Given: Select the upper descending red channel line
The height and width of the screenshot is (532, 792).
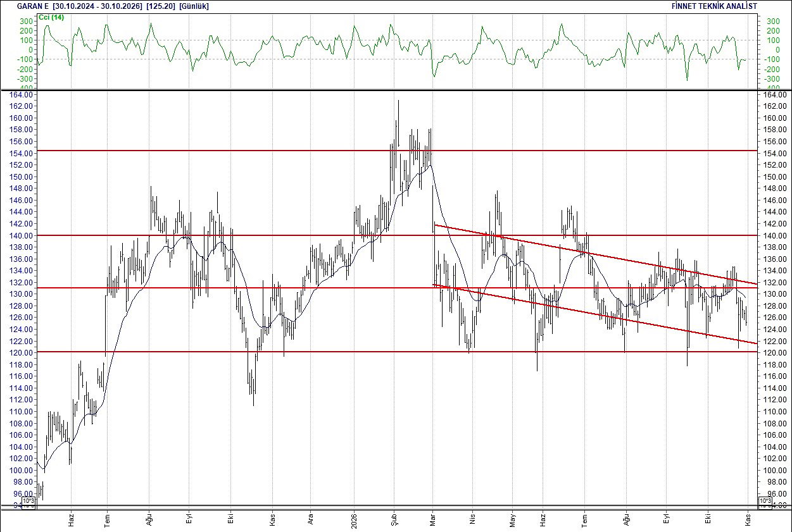Looking at the screenshot, I should click(595, 254).
